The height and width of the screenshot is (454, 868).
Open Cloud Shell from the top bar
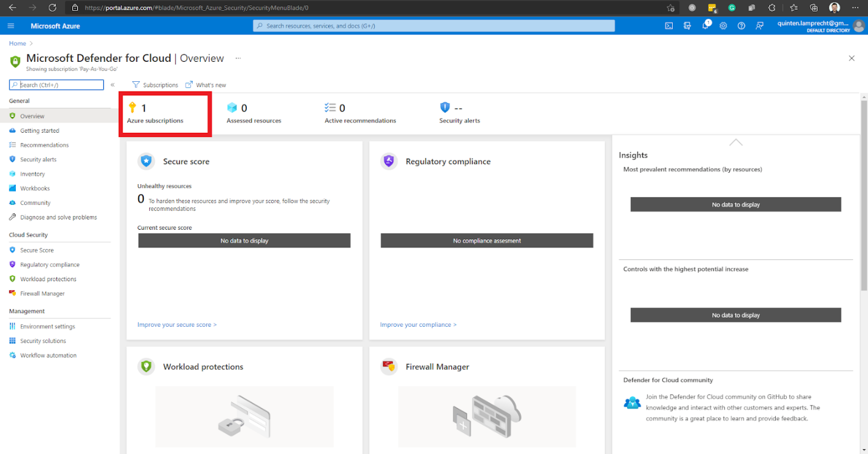point(668,26)
